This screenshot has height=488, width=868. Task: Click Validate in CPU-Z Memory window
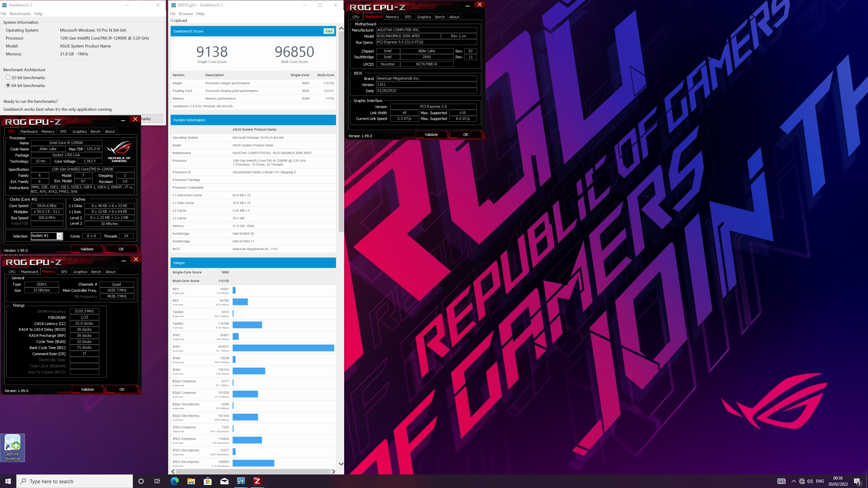[87, 389]
